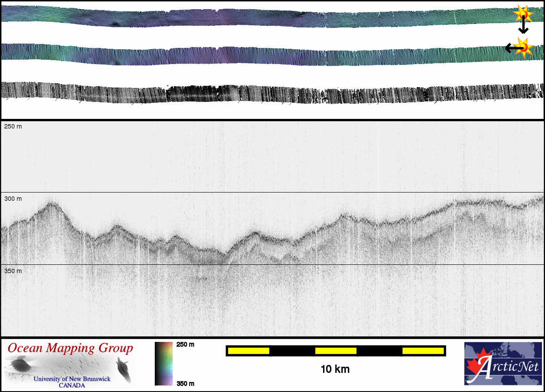This screenshot has width=545, height=392.
Task: Click the 250 m color legend label
Action: coord(185,345)
